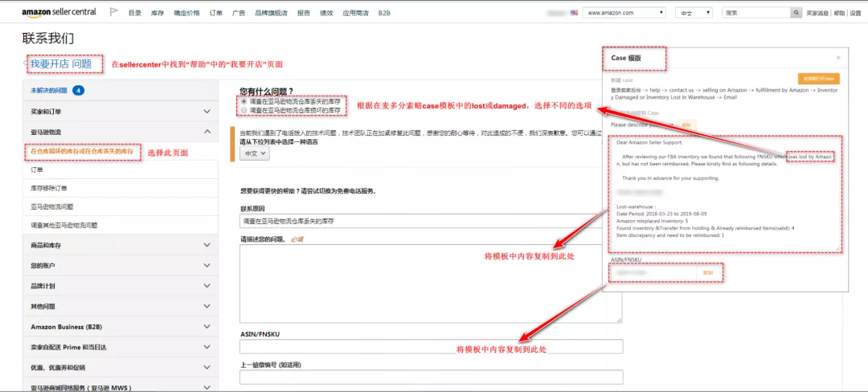This screenshot has height=392, width=868.
Task: Expand the 优惠、优惠券和促销 section
Action: [x=121, y=367]
